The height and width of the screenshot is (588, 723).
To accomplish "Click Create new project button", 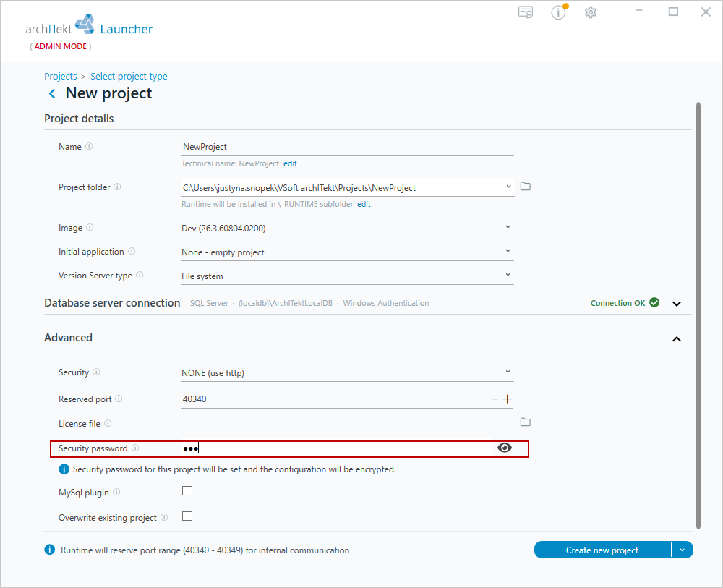I will tap(602, 550).
